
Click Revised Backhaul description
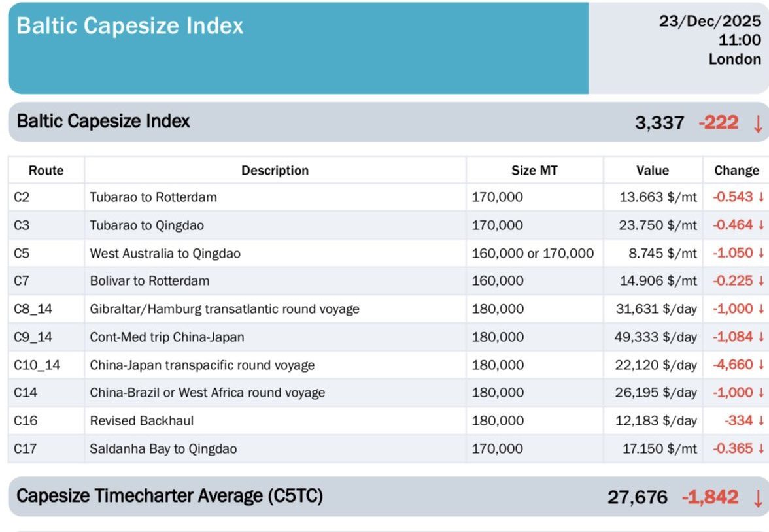click(142, 421)
